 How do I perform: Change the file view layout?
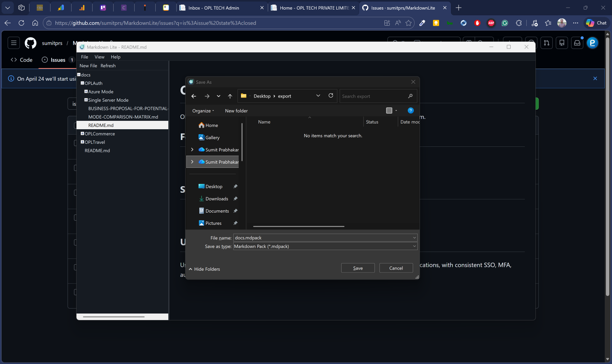coord(389,110)
